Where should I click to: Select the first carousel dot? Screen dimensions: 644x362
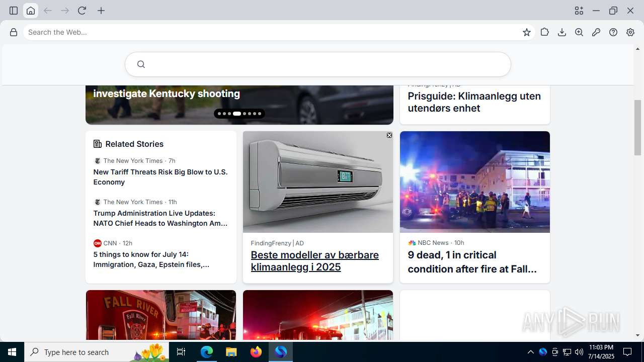(219, 114)
